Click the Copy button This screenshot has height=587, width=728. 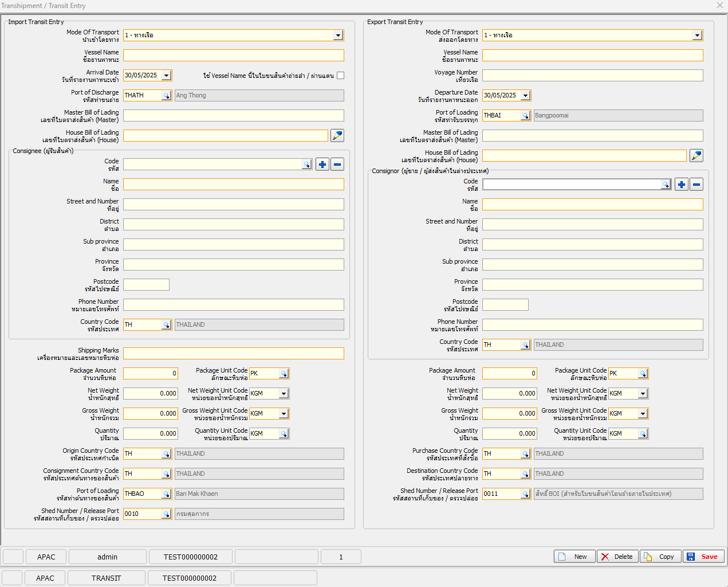pos(660,557)
